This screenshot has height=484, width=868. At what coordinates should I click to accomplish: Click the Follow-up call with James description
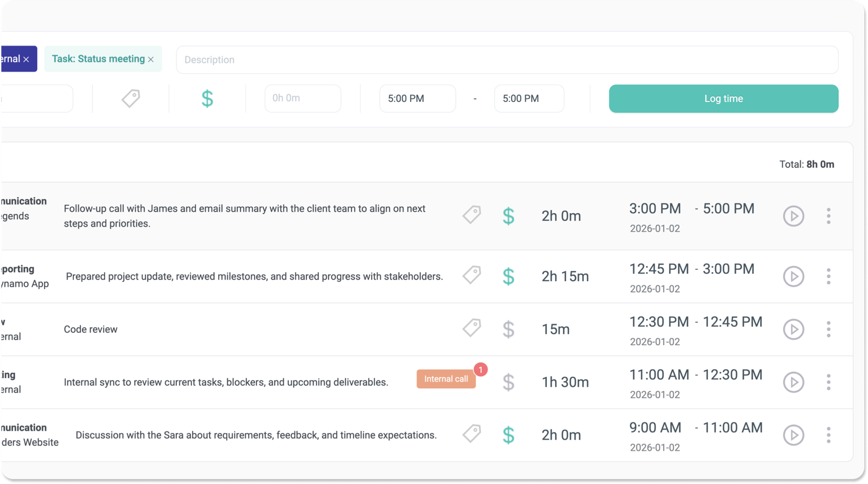click(245, 216)
